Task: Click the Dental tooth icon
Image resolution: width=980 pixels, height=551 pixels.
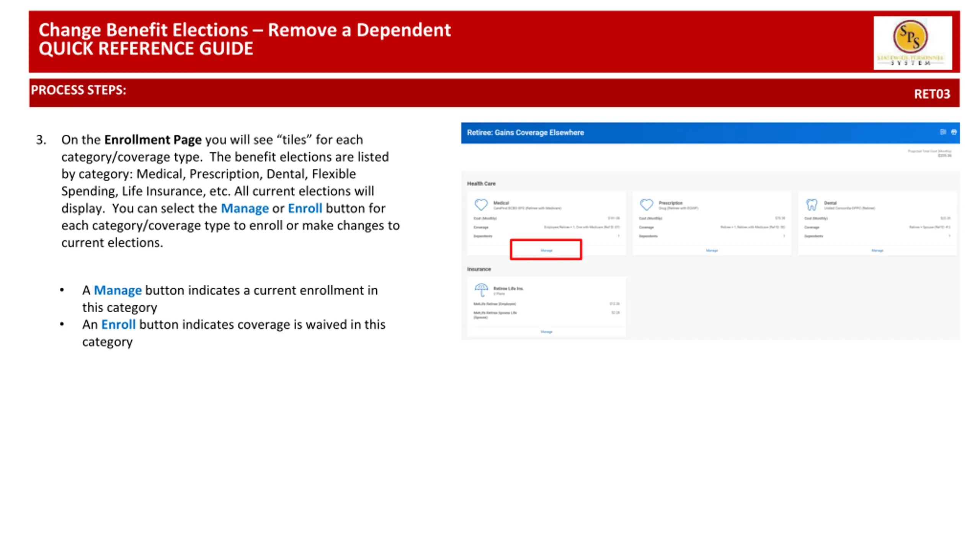Action: tap(812, 205)
